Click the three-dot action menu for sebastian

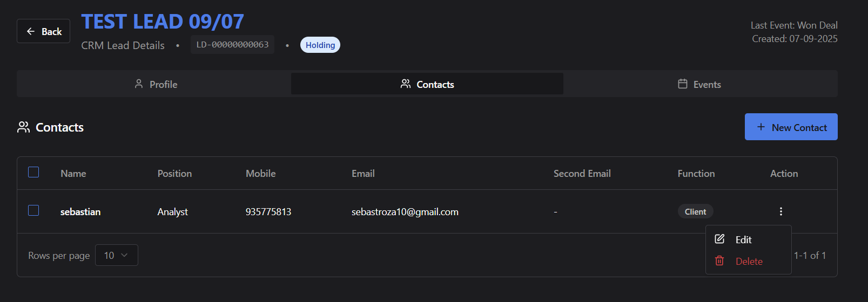(x=780, y=211)
